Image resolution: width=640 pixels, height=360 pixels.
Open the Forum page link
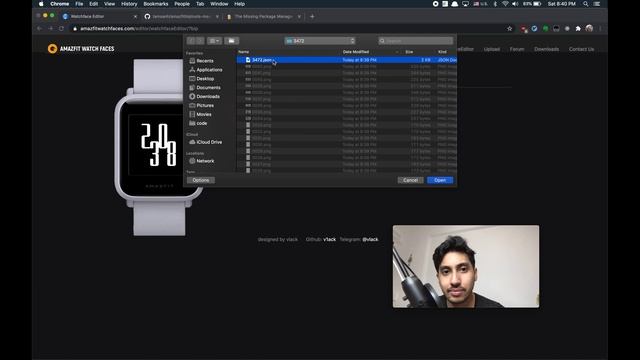[x=517, y=49]
